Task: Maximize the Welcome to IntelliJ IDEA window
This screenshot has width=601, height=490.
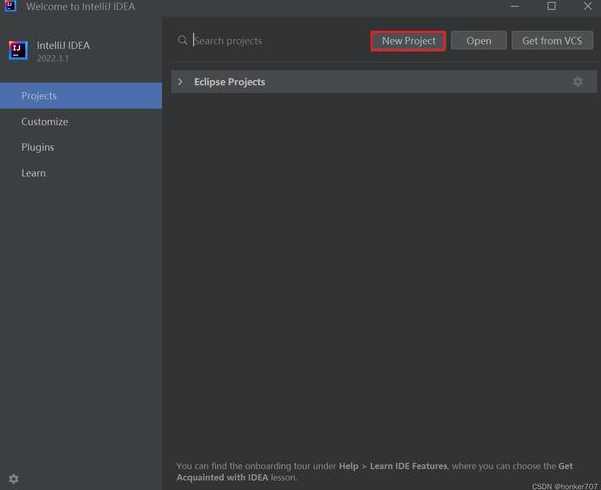Action: (551, 6)
